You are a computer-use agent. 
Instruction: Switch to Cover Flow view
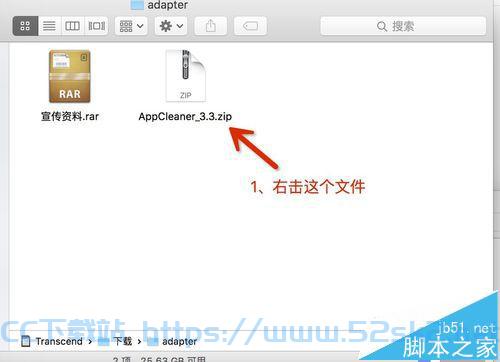[x=97, y=26]
